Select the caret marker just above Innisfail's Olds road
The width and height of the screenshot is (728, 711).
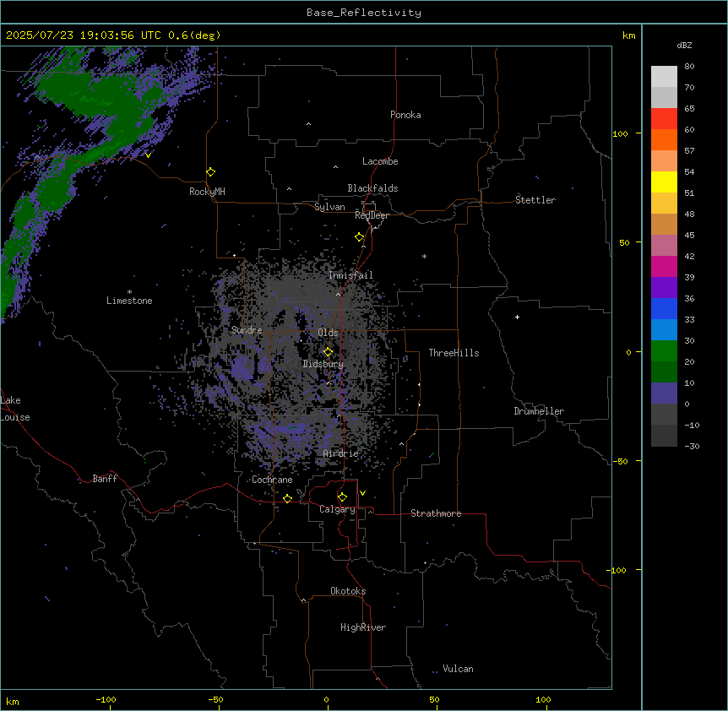[338, 294]
